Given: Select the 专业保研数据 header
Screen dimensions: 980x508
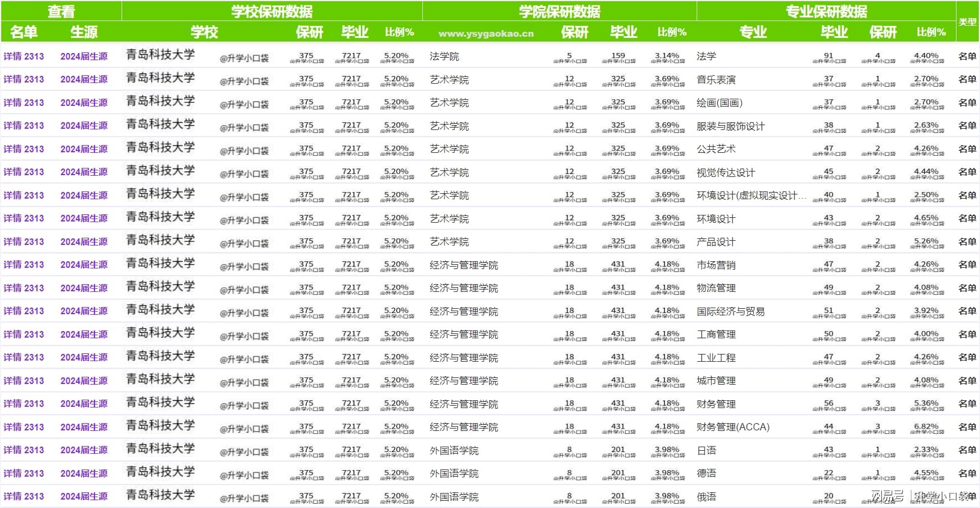Looking at the screenshot, I should point(826,11).
